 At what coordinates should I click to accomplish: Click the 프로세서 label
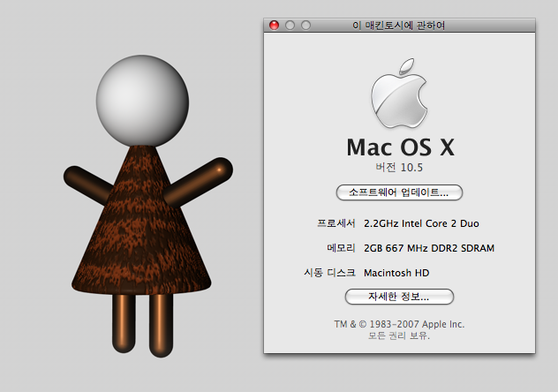(x=336, y=223)
